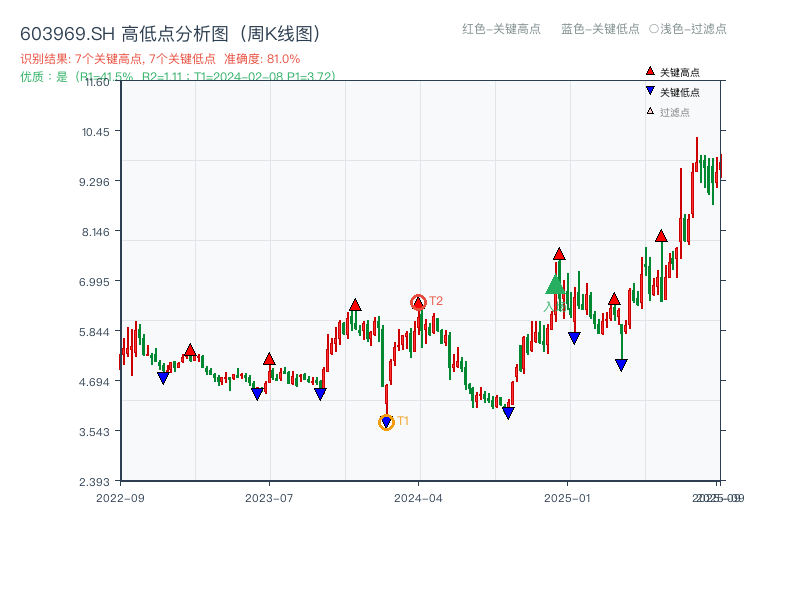Click hollow triangle icon in 过滤点 legend
Image resolution: width=800 pixels, height=600 pixels.
coord(650,111)
